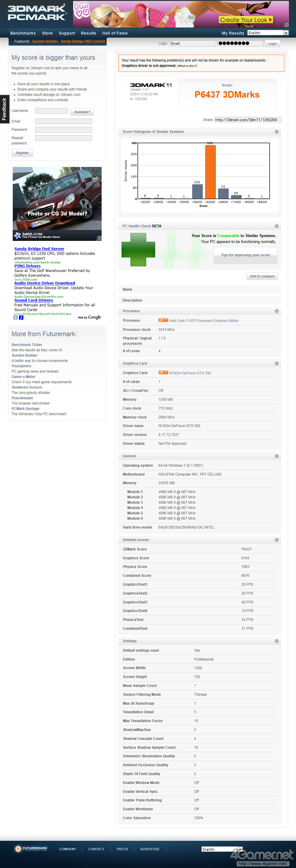296x868 pixels.
Task: Select the Share URL field
Action: pos(248,120)
